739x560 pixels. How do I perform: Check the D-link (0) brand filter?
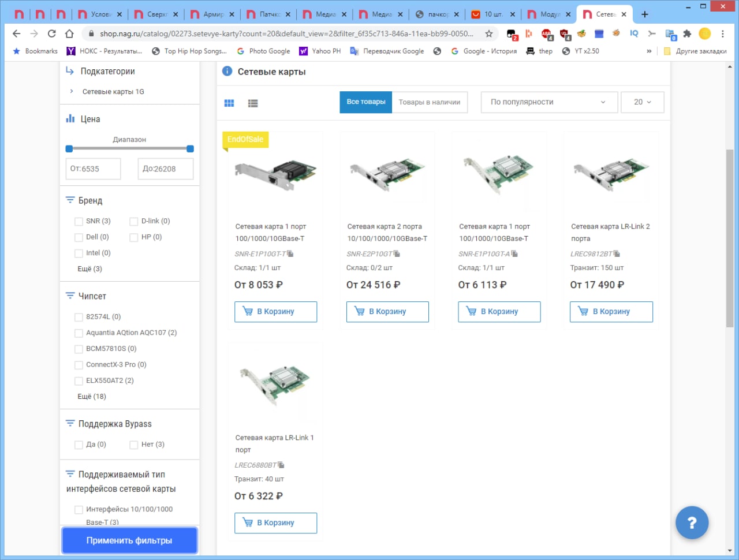133,221
